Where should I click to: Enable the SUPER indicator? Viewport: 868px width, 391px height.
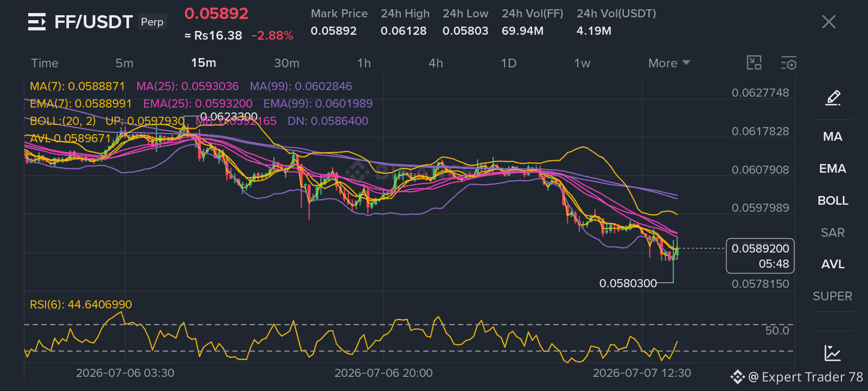point(833,296)
